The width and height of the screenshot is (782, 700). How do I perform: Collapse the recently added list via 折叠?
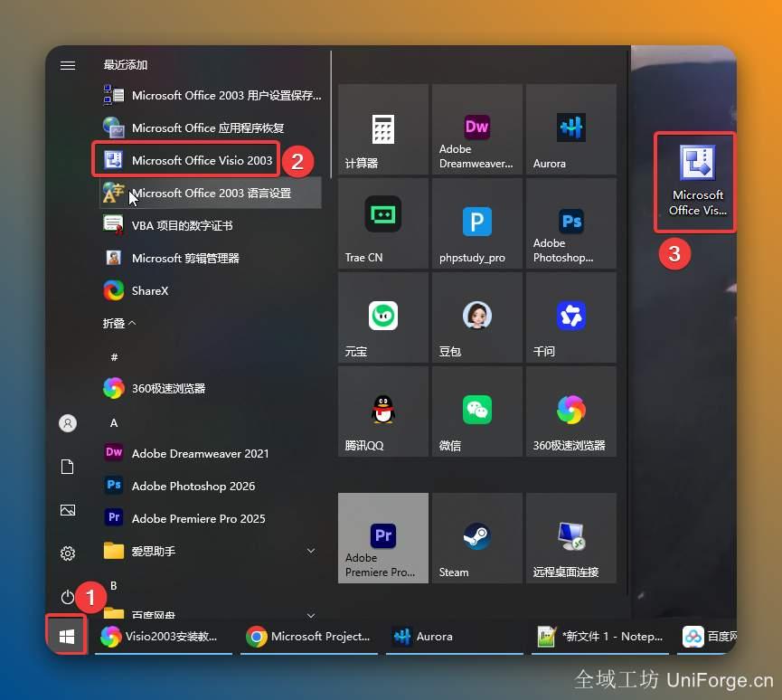[x=119, y=323]
